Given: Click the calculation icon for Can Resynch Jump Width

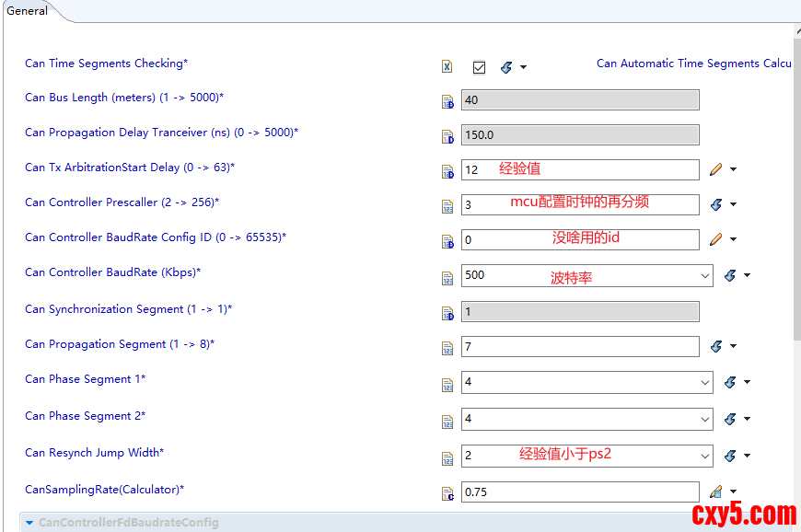Looking at the screenshot, I should (730, 456).
